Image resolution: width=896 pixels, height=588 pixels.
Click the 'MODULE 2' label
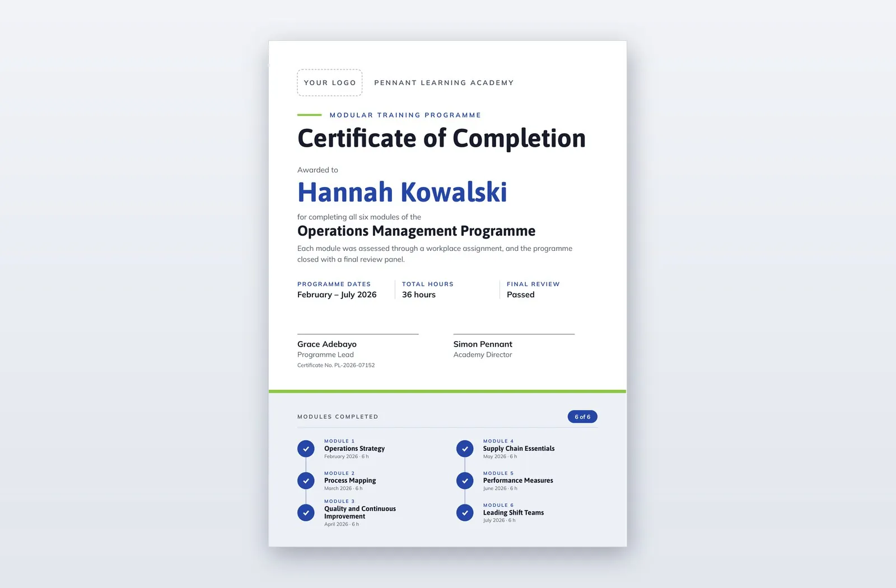339,473
